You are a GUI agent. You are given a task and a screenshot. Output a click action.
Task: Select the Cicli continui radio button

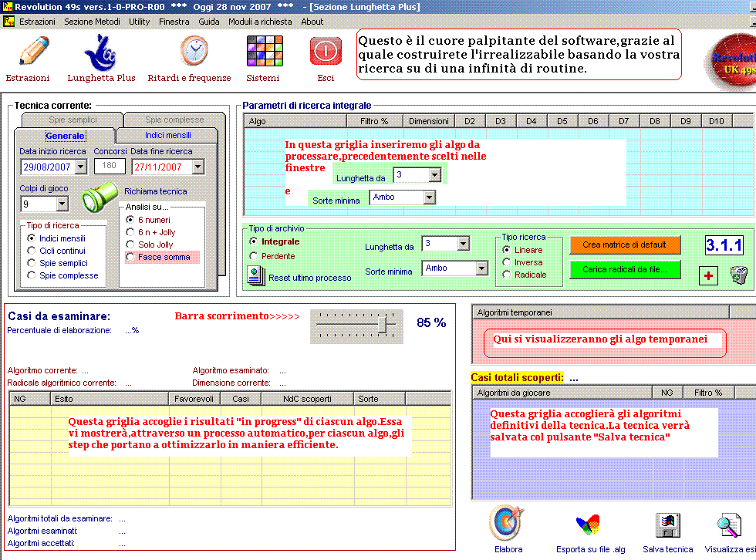(x=32, y=251)
